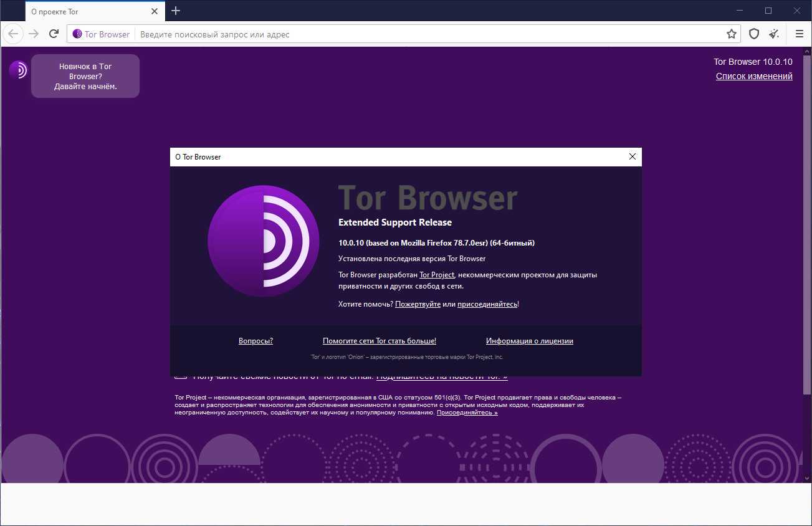Click the vertical page scrollbar thumb

(x=807, y=224)
